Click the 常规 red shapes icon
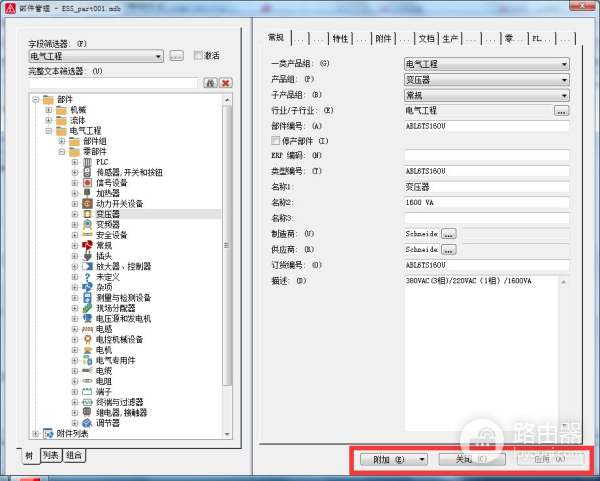This screenshot has width=600, height=481. [87, 245]
